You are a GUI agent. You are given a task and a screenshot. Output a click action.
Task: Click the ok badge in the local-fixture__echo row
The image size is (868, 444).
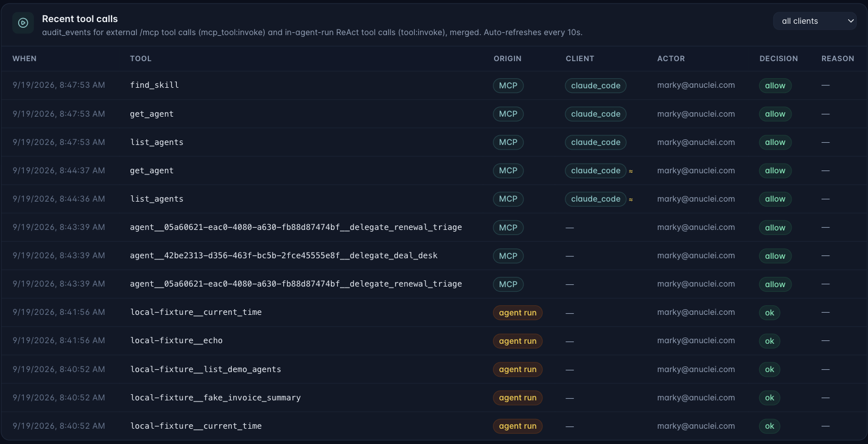(x=769, y=341)
